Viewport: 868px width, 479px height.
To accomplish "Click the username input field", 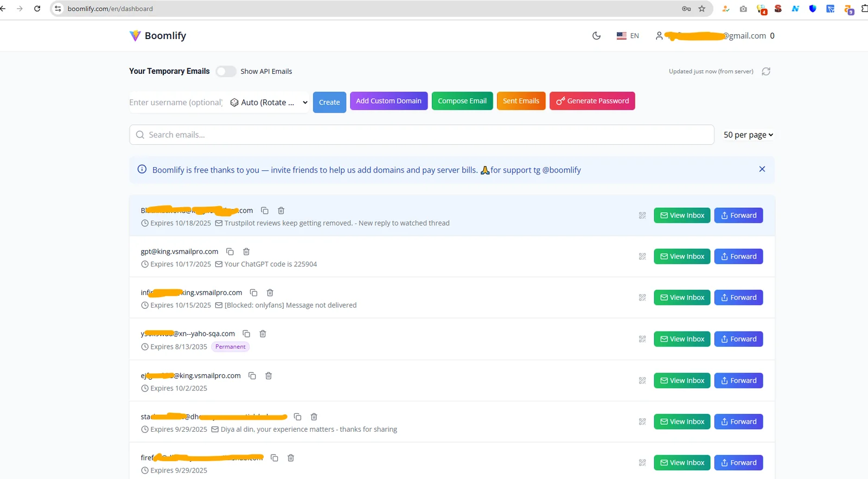I will pos(176,102).
